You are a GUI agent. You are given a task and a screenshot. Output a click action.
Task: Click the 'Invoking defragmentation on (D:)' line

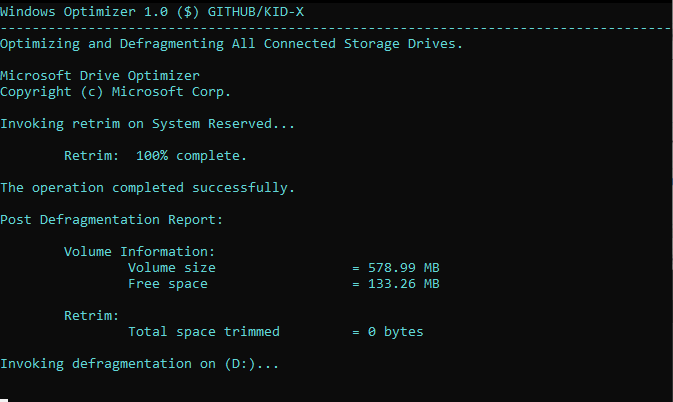tap(139, 364)
